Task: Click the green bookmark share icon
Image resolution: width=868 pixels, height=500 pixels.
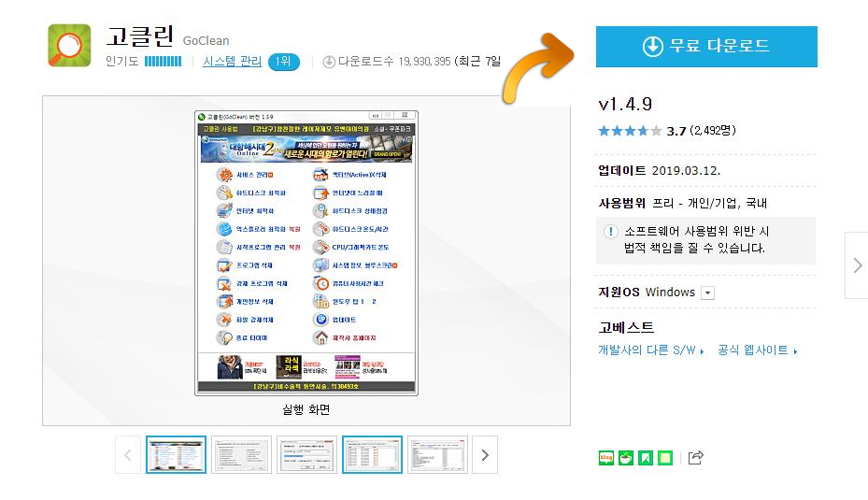Action: point(646,458)
